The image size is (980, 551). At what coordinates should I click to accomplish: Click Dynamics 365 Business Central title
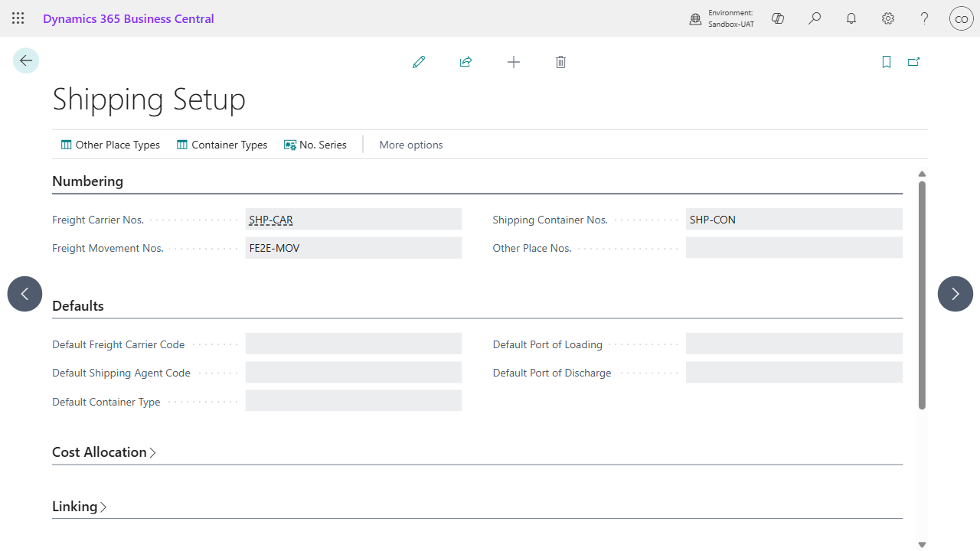point(129,18)
